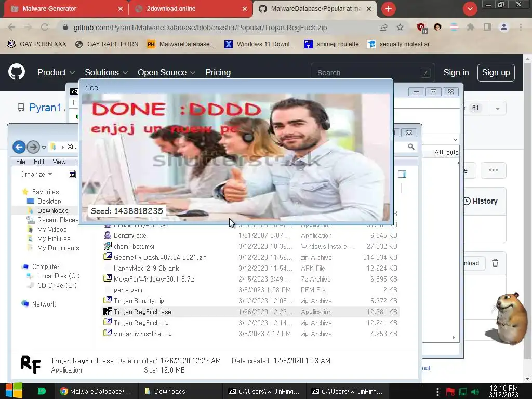Open the Explorer File menu
Image resolution: width=532 pixels, height=399 pixels.
(x=21, y=162)
